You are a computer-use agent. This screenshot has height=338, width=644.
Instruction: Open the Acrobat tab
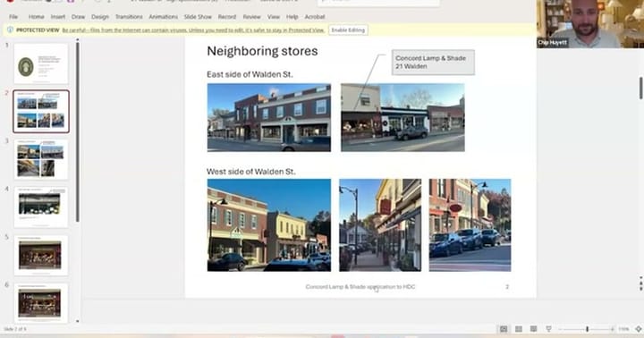[x=315, y=17]
